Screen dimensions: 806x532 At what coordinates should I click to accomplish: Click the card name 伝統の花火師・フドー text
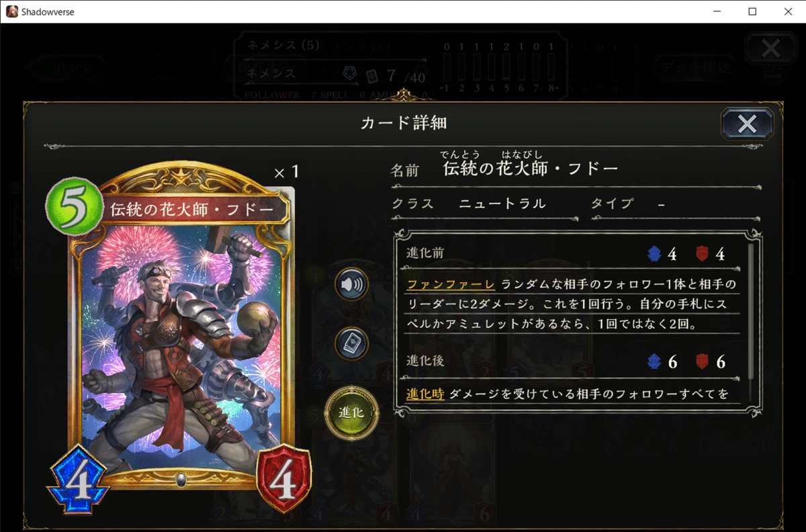pos(530,169)
